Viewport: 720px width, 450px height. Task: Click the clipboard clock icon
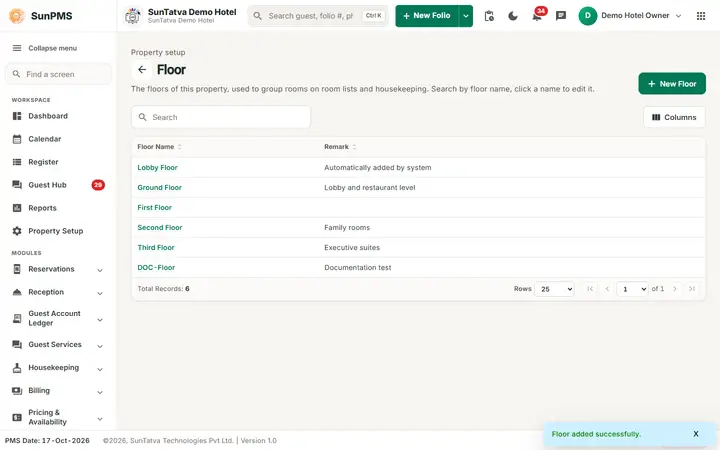point(489,16)
